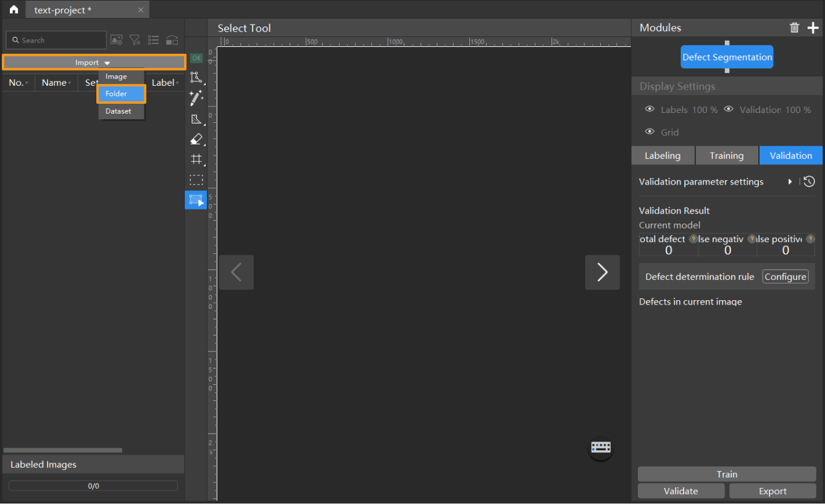This screenshot has width=825, height=504.
Task: Select the Defect Segmentation module block
Action: (x=727, y=57)
